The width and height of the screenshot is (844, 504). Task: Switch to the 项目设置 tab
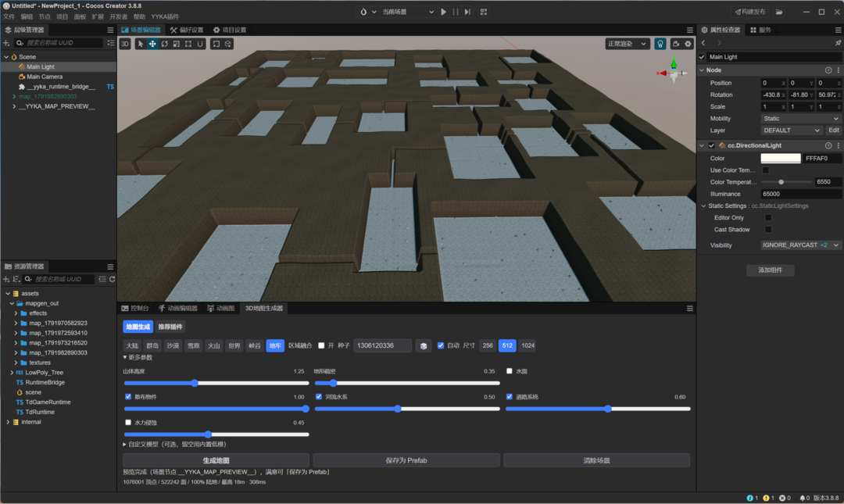pyautogui.click(x=230, y=30)
